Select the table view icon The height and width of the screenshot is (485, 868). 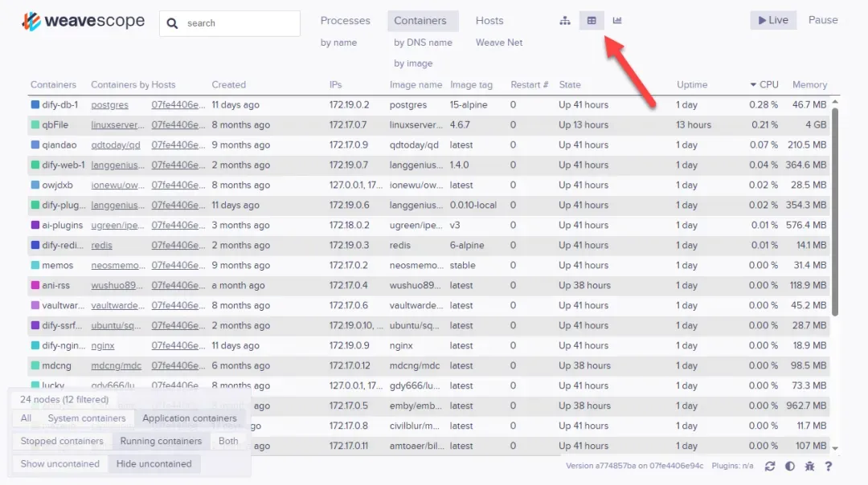pyautogui.click(x=592, y=20)
